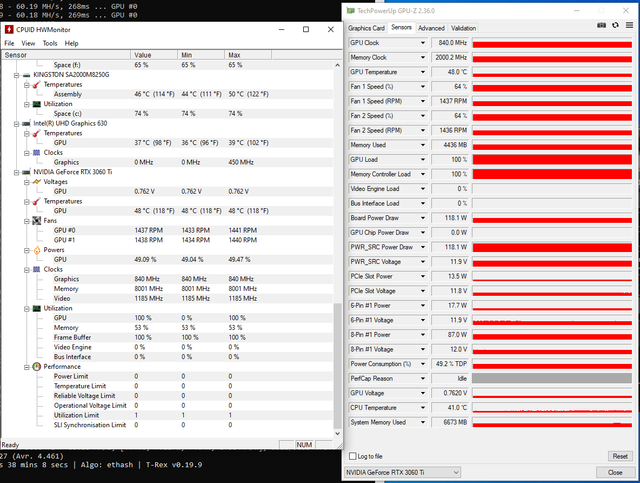
Task: Click the HWMonitor scroll down arrow
Action: [x=337, y=433]
